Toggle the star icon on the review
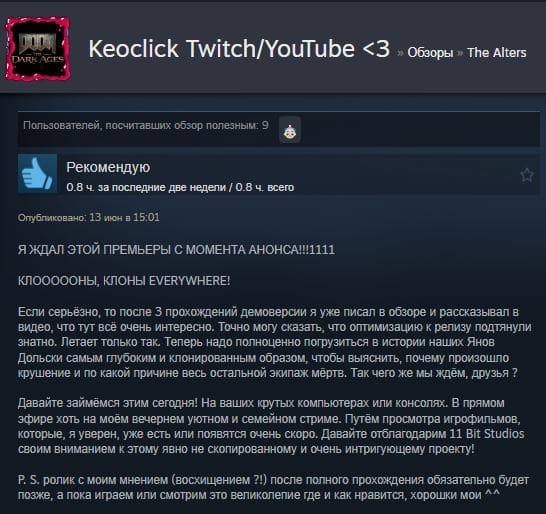Screen dimensions: 546x514 (526, 175)
